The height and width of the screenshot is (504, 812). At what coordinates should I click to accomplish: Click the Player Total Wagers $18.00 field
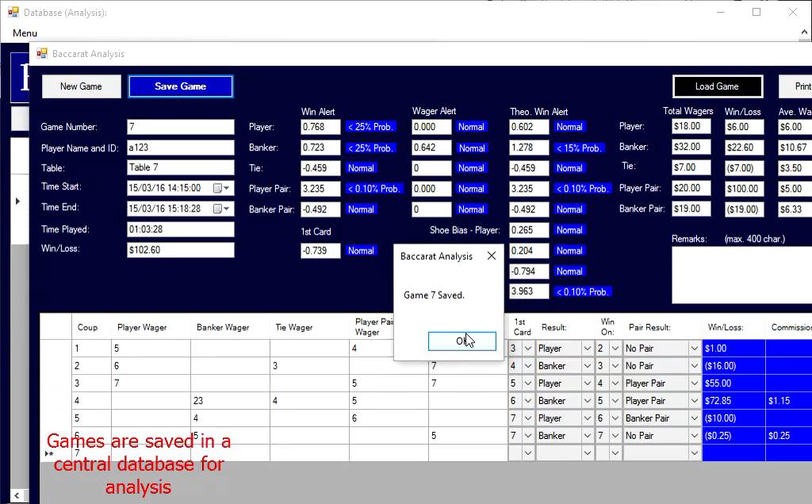click(x=691, y=126)
